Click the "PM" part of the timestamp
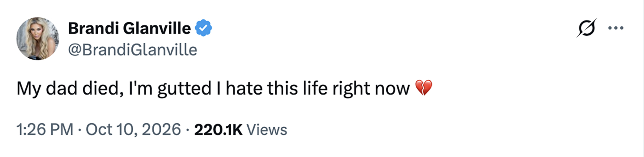 click(62, 130)
